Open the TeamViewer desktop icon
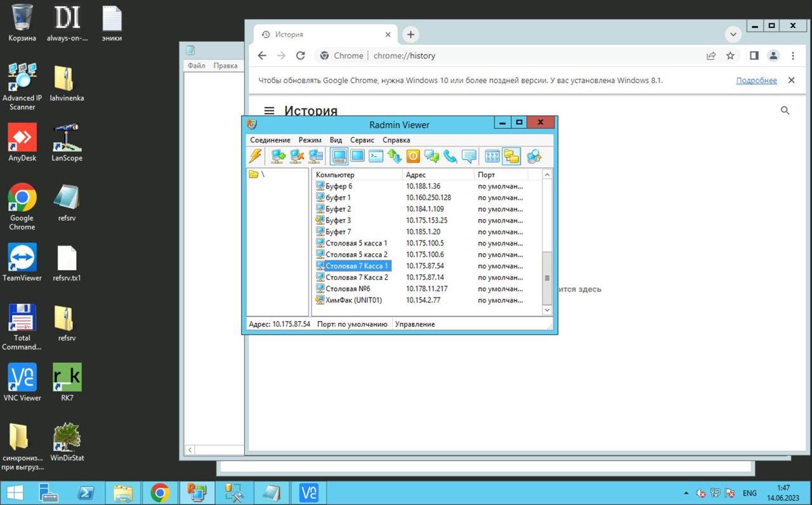The height and width of the screenshot is (505, 812). [22, 262]
